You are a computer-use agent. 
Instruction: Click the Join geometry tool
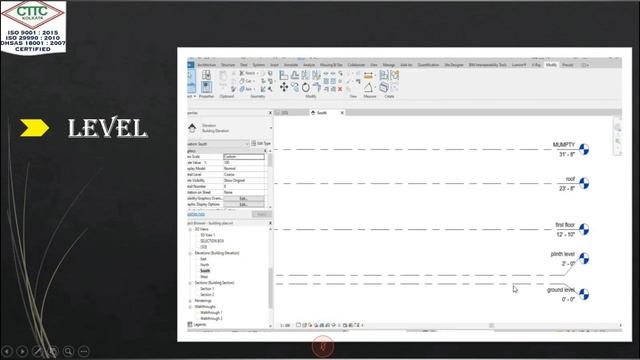(x=247, y=89)
